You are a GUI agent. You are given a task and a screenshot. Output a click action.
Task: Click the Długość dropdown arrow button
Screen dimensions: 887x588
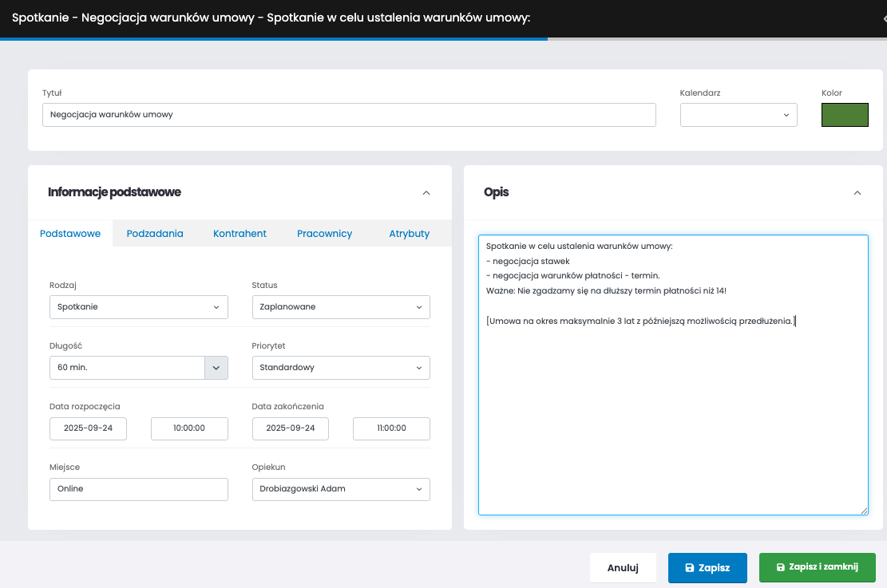216,368
